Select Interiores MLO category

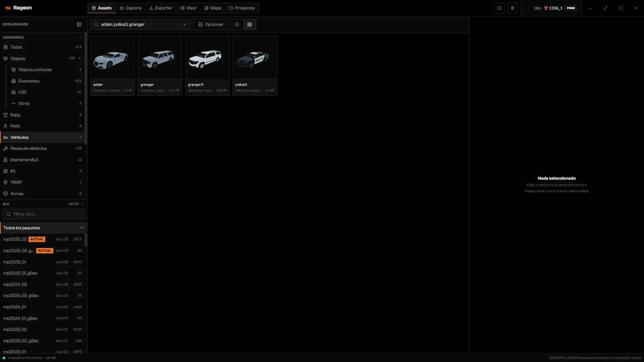point(42,160)
